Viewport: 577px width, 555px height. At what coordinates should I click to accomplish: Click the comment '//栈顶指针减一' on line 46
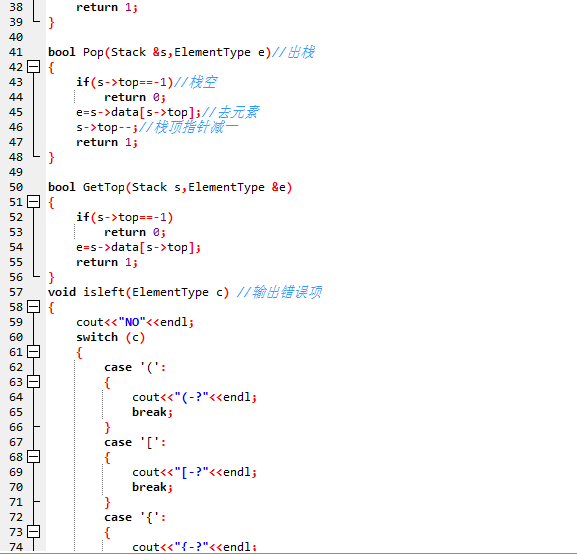pos(188,127)
